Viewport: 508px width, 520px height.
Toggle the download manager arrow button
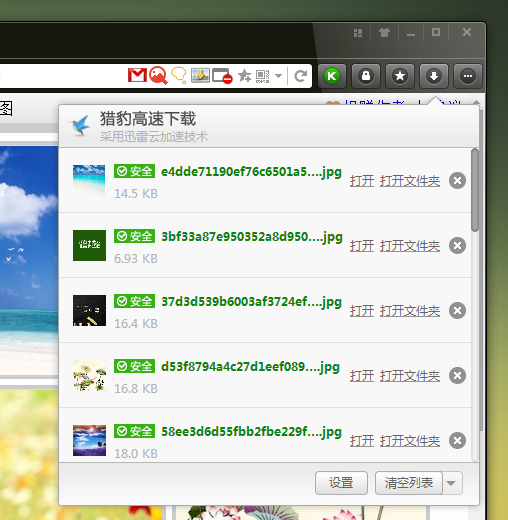pyautogui.click(x=434, y=76)
